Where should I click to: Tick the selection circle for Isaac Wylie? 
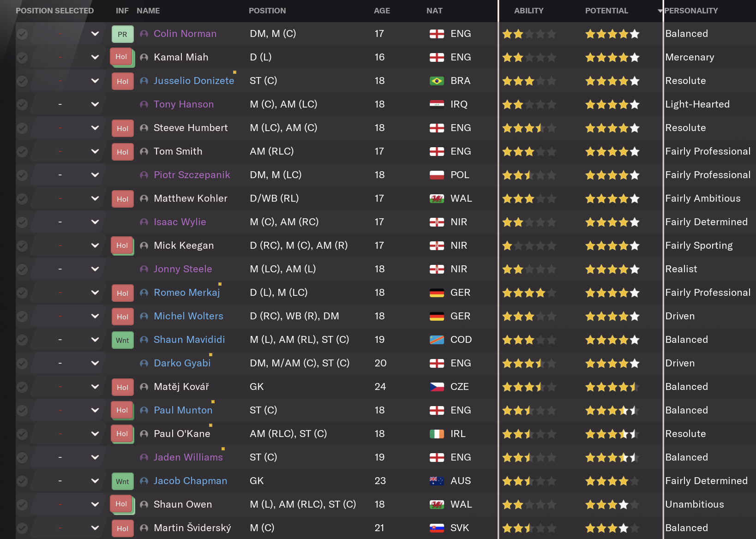(22, 222)
